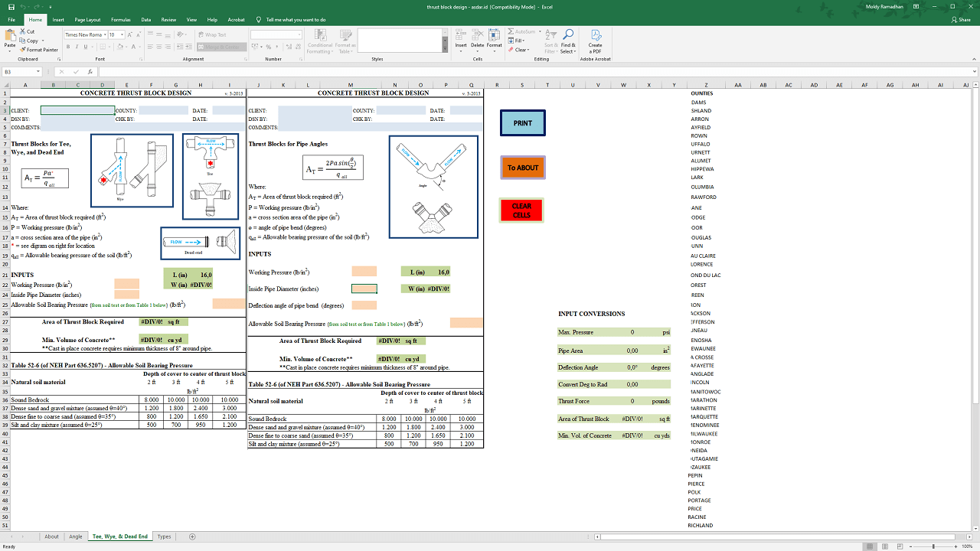The image size is (980, 551).
Task: Click the Format cells icon
Action: pos(495,38)
